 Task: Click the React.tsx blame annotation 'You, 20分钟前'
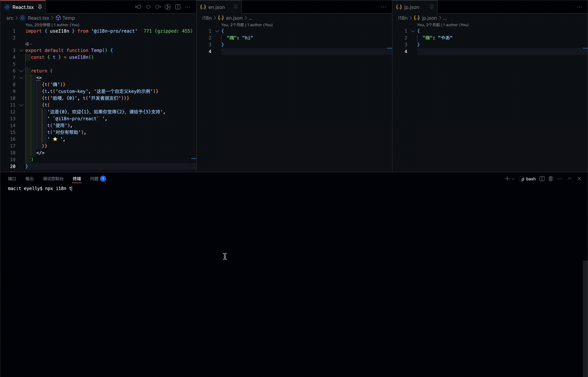pos(38,25)
